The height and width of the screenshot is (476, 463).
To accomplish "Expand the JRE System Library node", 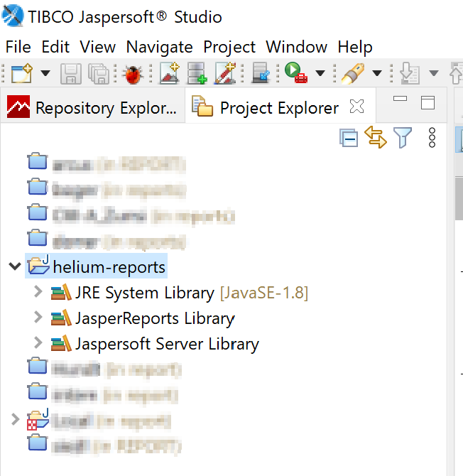I will (x=38, y=293).
